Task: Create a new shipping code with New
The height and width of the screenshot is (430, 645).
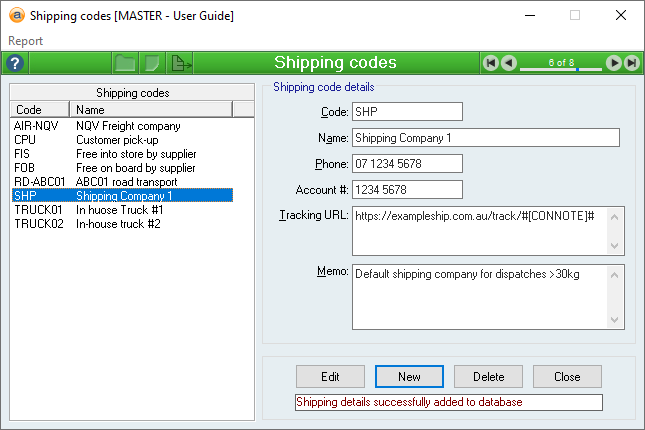Action: [x=409, y=376]
